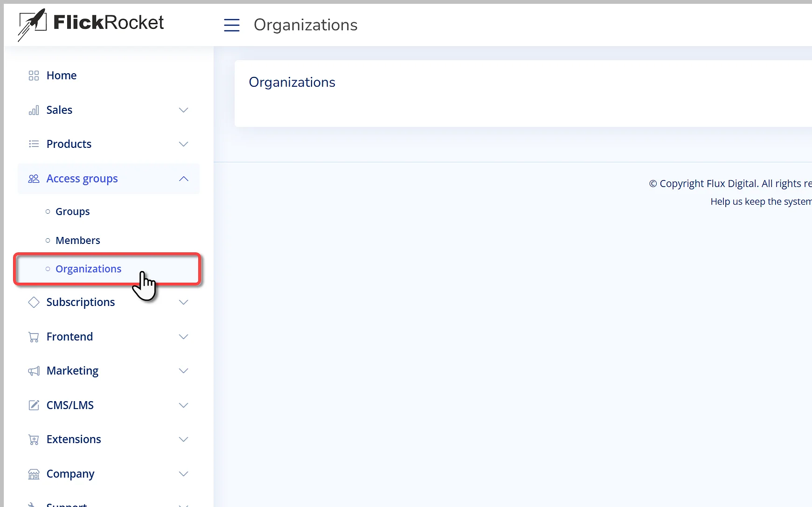The height and width of the screenshot is (507, 812).
Task: Open the Extensions cart icon
Action: (34, 439)
